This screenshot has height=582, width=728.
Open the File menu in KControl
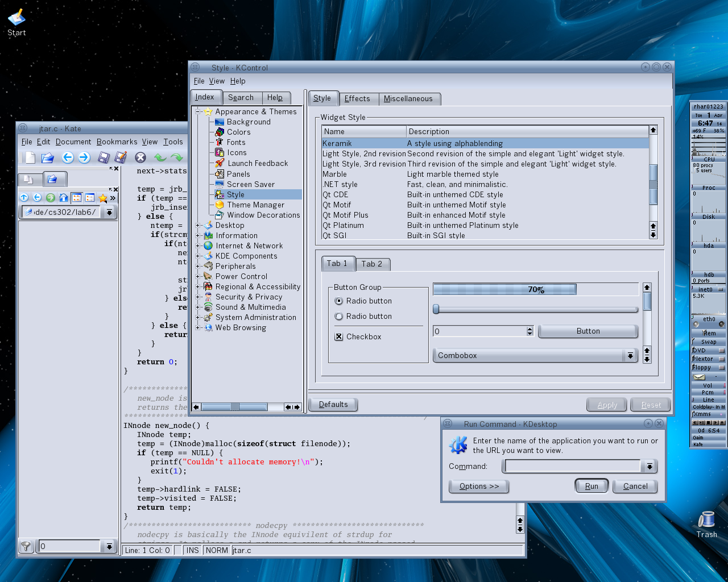[x=199, y=81]
